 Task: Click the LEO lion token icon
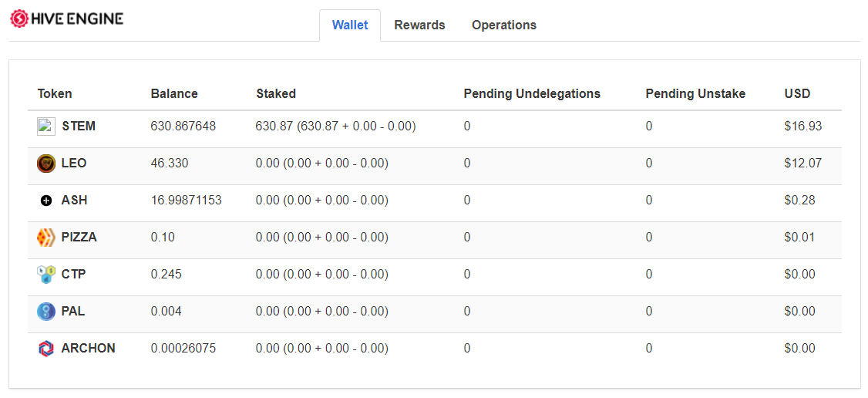[x=46, y=164]
